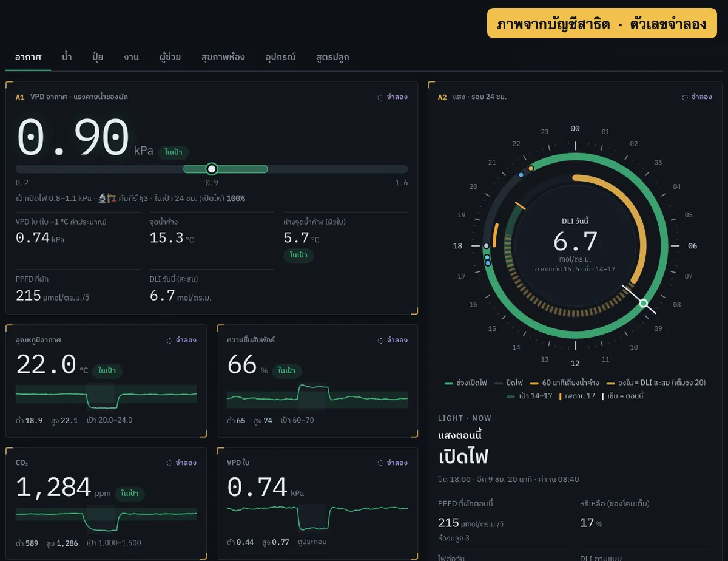Go to the สูตรปลูก tab
This screenshot has width=728, height=561.
(x=332, y=57)
